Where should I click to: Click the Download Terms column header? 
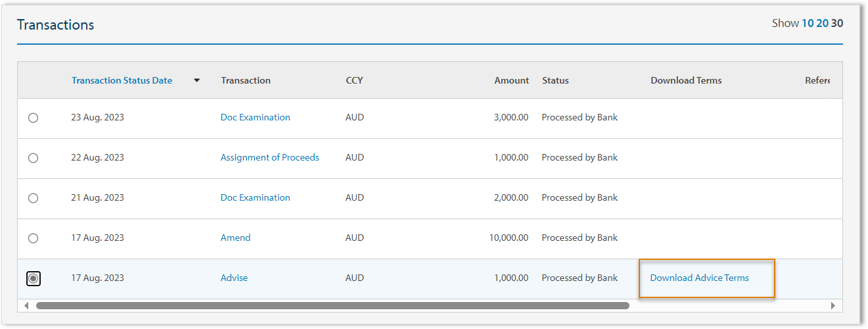pos(686,80)
